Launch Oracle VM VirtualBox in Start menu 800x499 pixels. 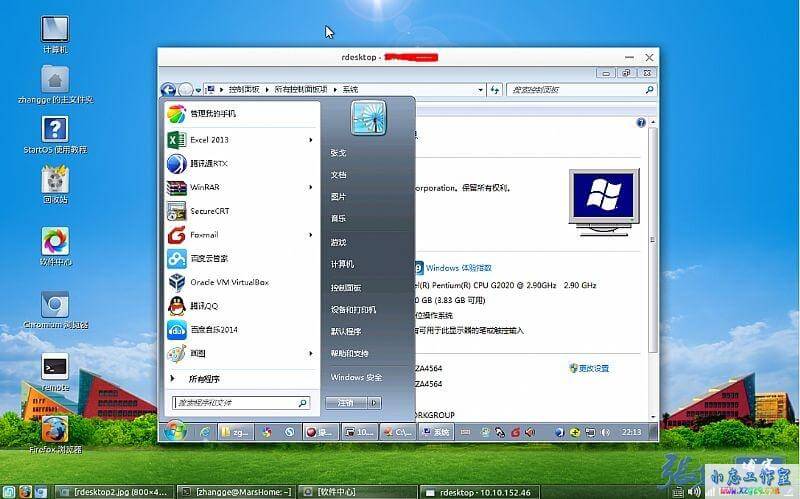click(x=241, y=282)
